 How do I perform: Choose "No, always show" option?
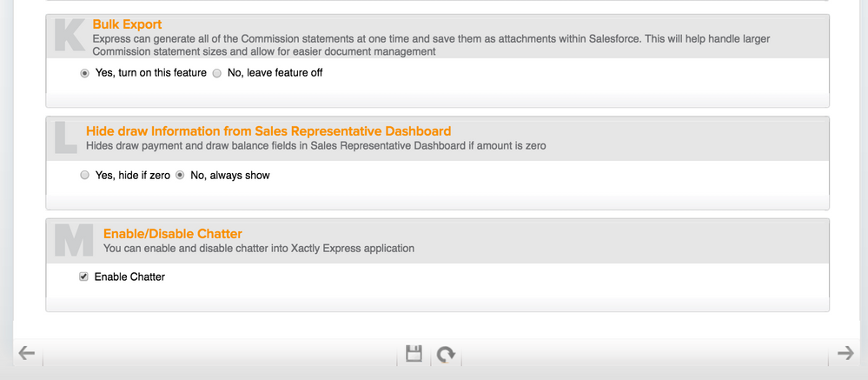coord(179,175)
